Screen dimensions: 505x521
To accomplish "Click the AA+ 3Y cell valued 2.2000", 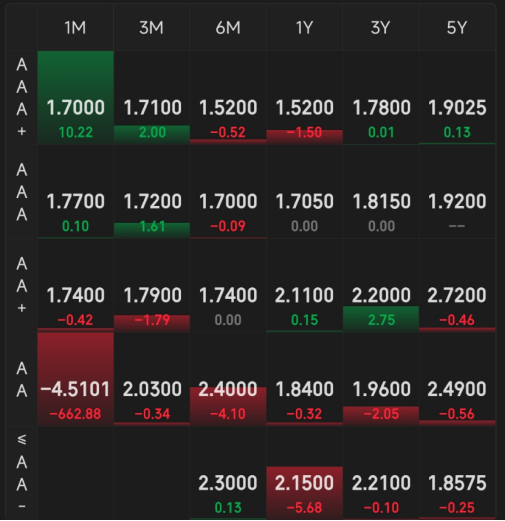I will 381,285.
